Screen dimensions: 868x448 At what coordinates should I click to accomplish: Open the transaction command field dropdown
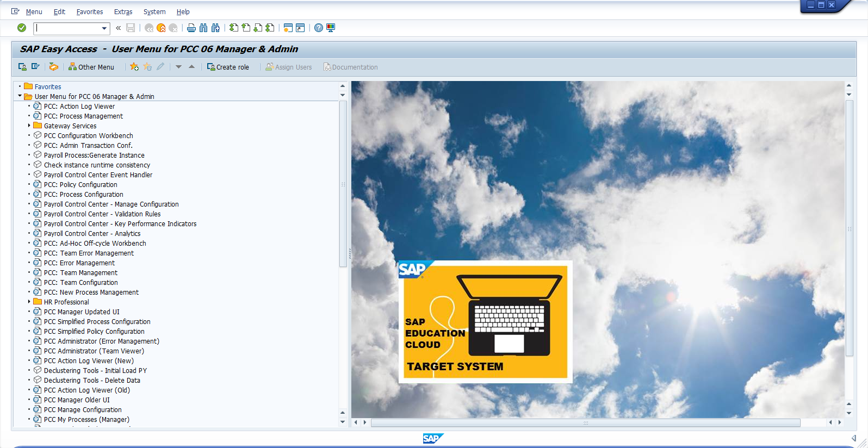click(x=104, y=28)
